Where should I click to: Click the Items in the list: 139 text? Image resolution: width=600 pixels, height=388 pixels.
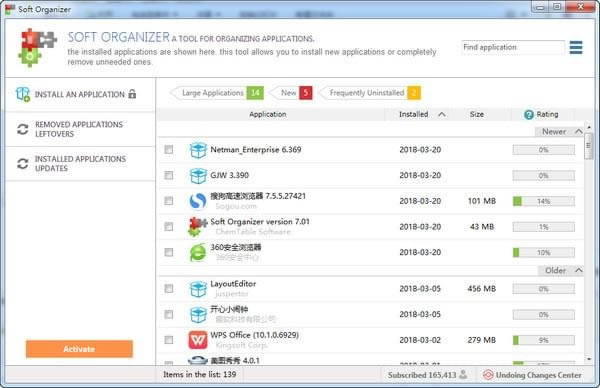click(x=200, y=375)
